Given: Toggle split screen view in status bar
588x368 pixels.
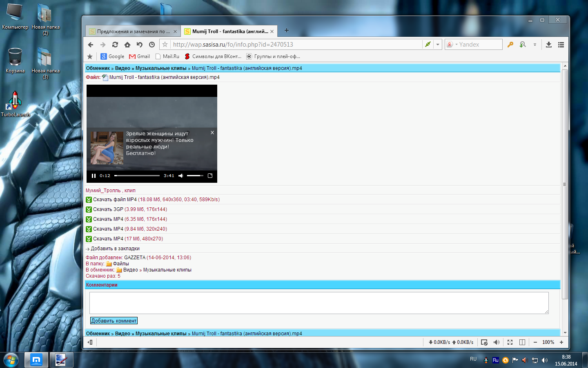Looking at the screenshot, I should pyautogui.click(x=522, y=342).
